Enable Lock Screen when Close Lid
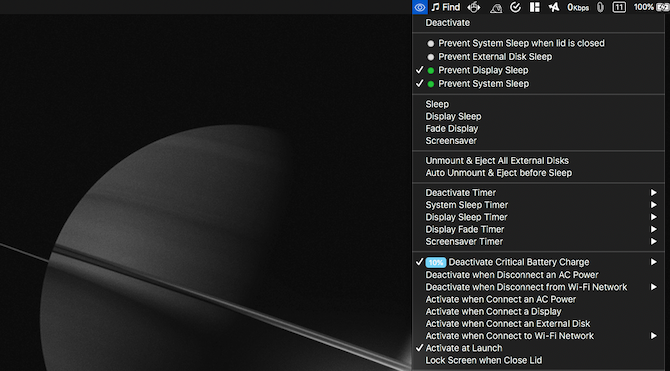The image size is (670, 371). point(538,360)
